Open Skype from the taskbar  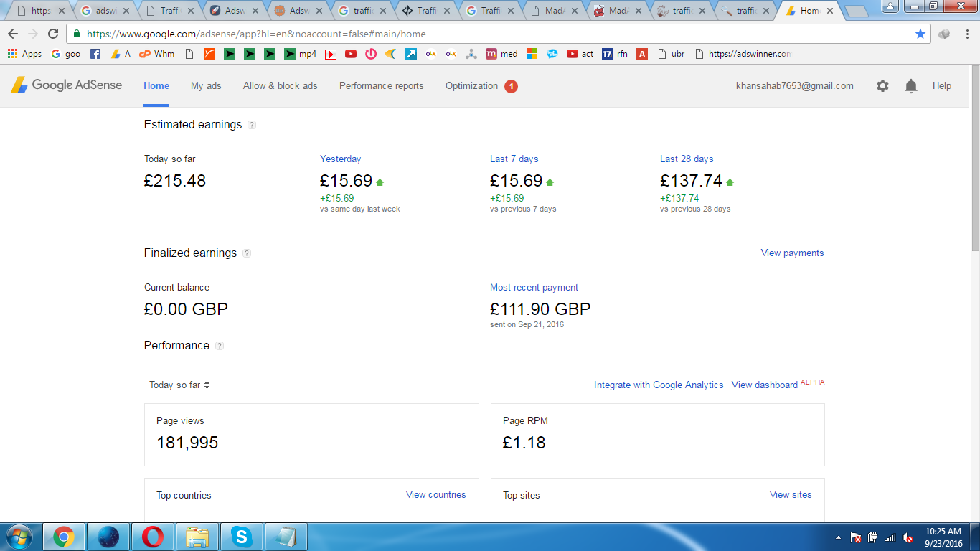(x=242, y=537)
